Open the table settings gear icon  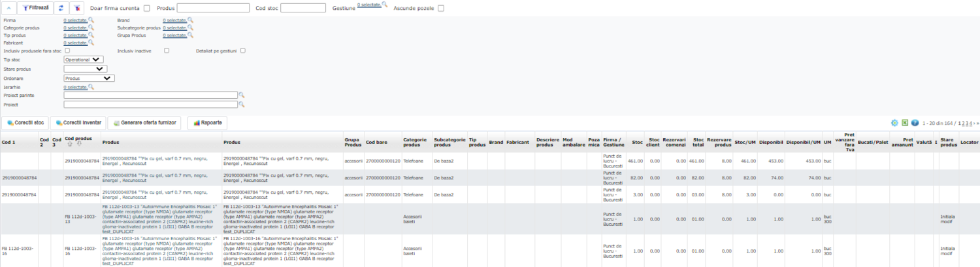tap(894, 122)
